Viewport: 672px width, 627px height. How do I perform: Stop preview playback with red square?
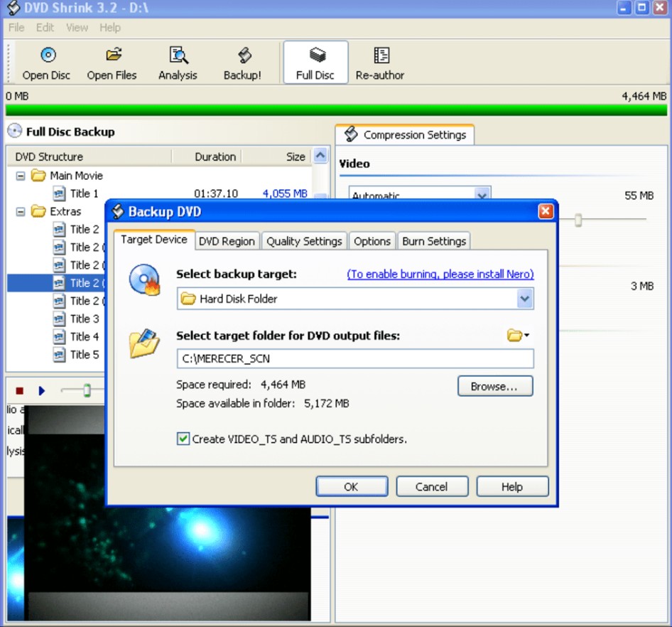point(19,391)
